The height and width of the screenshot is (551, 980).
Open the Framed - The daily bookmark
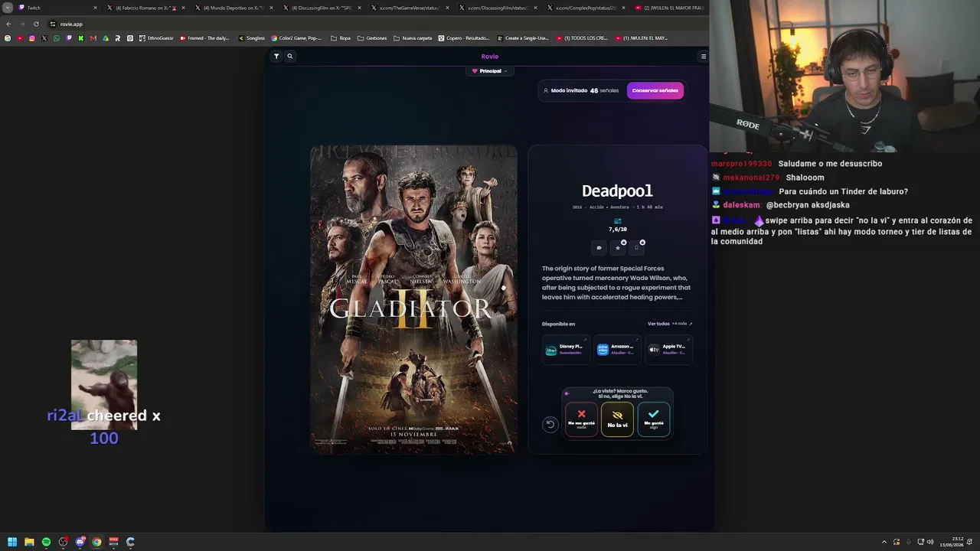click(x=204, y=38)
